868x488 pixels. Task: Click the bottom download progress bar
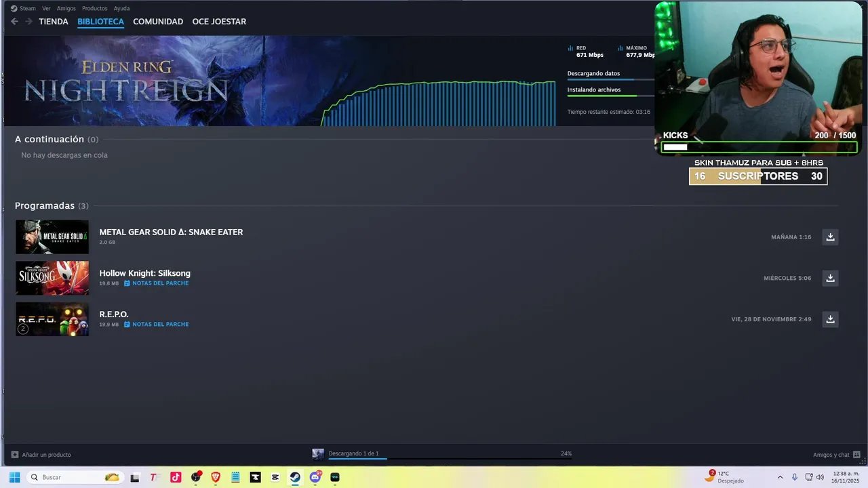pos(450,459)
